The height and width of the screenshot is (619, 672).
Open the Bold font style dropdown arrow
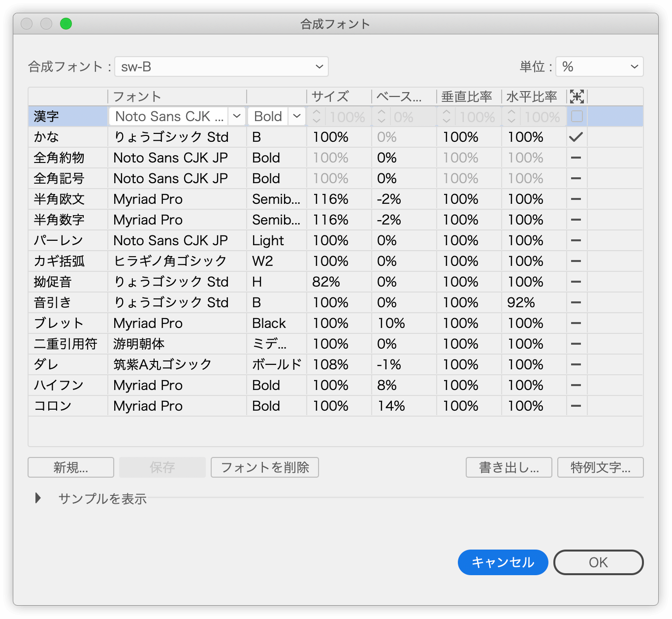(297, 116)
